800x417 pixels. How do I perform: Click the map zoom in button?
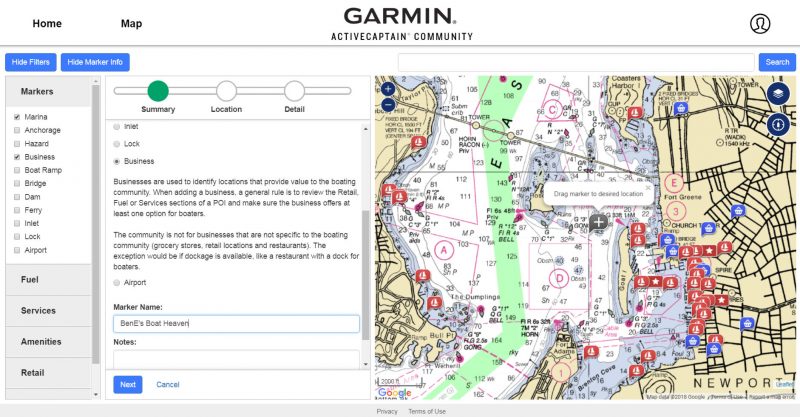[x=388, y=89]
